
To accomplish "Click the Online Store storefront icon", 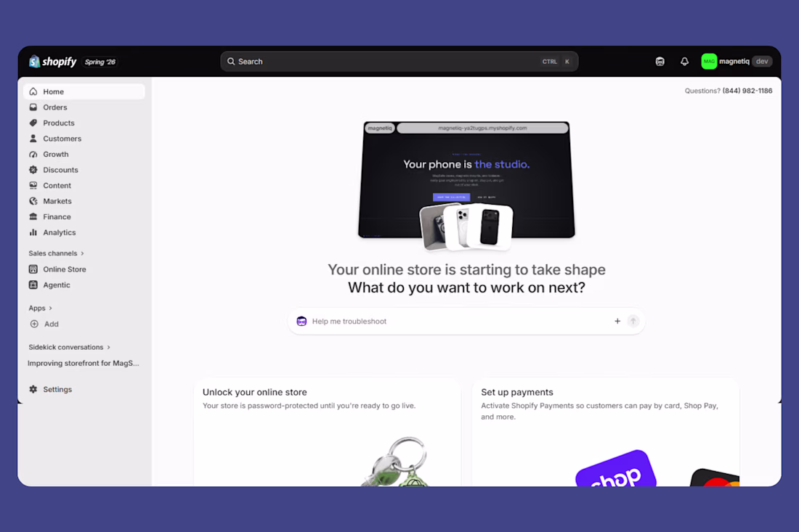I will (x=33, y=269).
